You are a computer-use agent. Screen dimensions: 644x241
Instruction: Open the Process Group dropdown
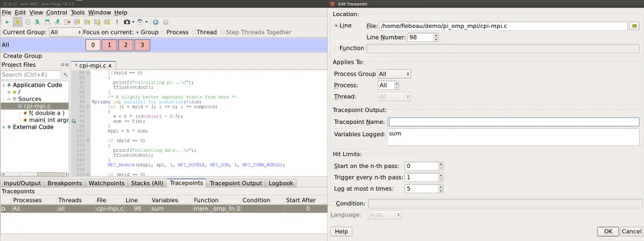click(x=394, y=74)
